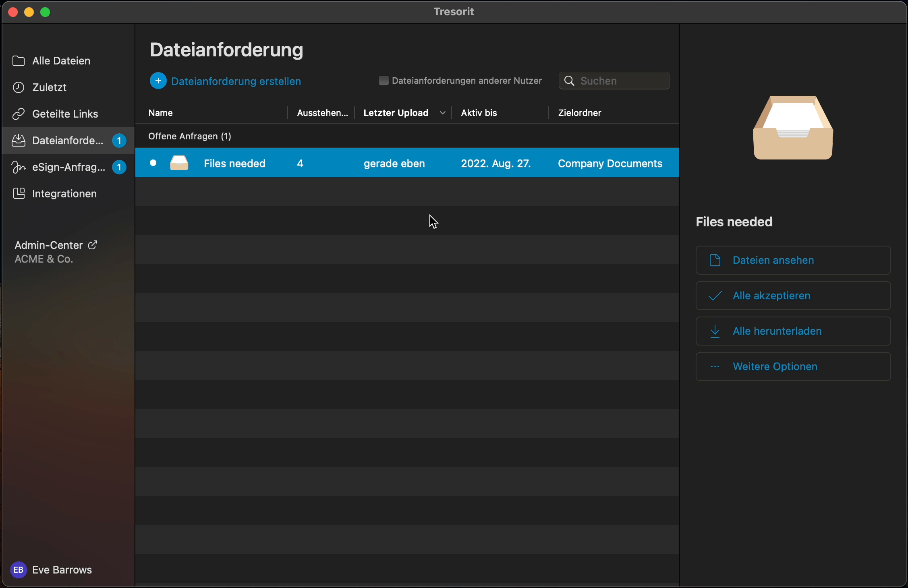The height and width of the screenshot is (588, 908).
Task: Open Weitere Optionen button
Action: click(793, 366)
